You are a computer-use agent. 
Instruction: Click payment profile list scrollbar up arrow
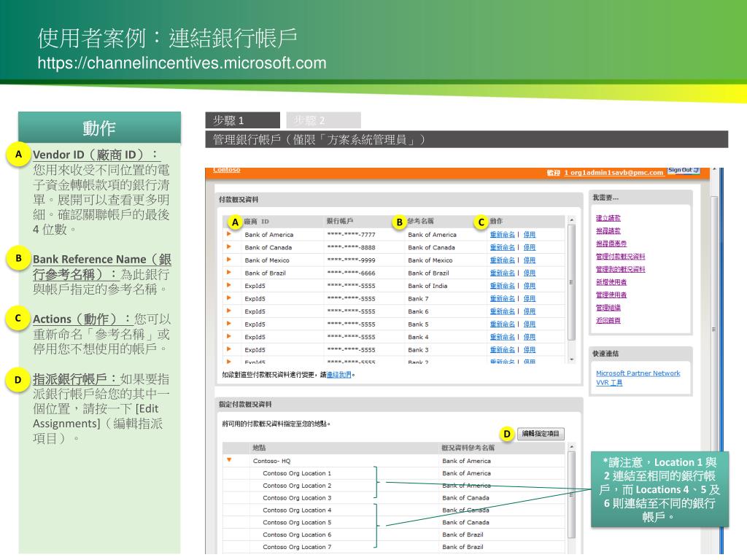[572, 220]
